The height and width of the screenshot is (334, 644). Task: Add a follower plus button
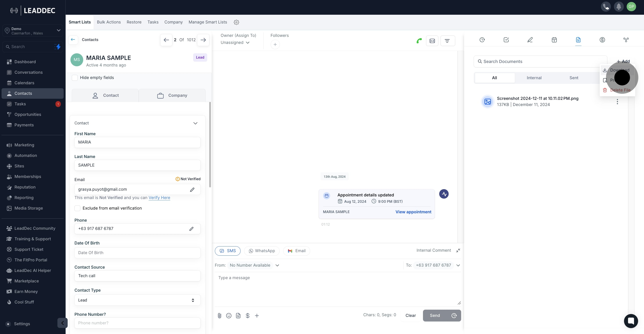275,45
